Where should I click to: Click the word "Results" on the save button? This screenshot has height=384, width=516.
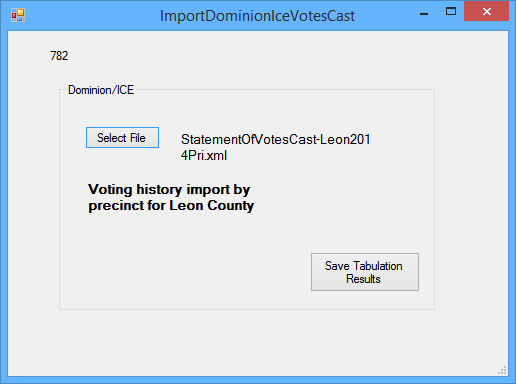[x=363, y=279]
